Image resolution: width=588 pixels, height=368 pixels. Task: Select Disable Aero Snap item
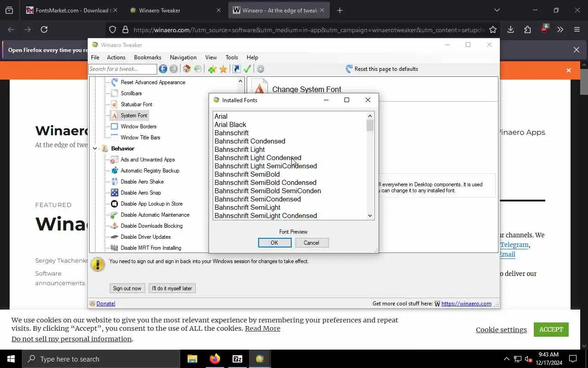pyautogui.click(x=141, y=193)
